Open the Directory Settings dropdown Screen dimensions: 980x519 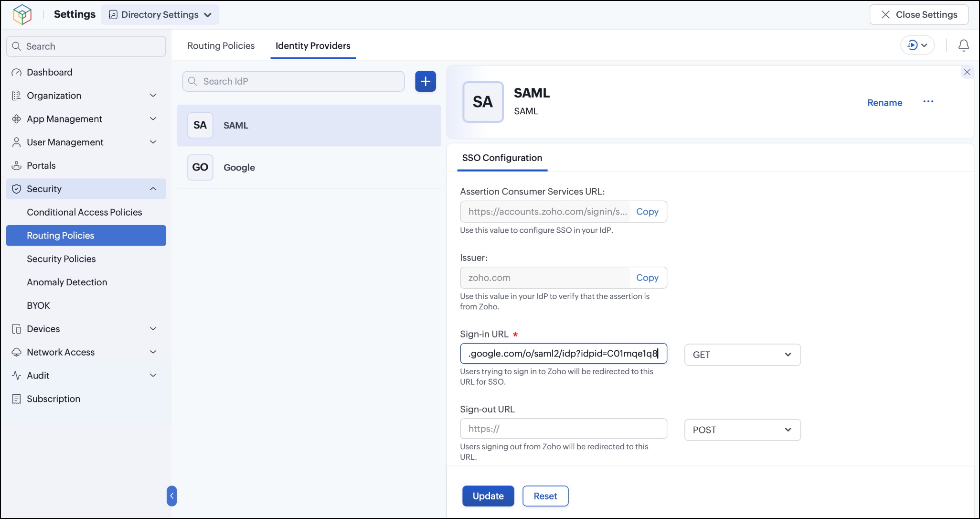pyautogui.click(x=160, y=15)
